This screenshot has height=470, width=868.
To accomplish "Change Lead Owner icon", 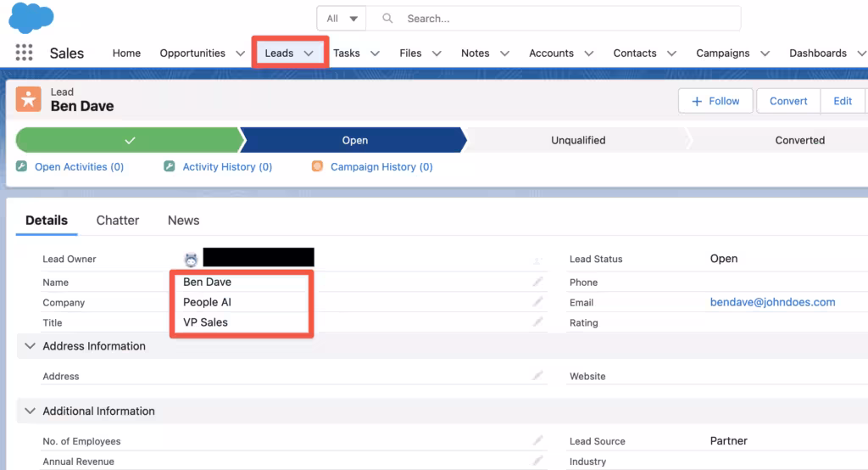I will 537,260.
